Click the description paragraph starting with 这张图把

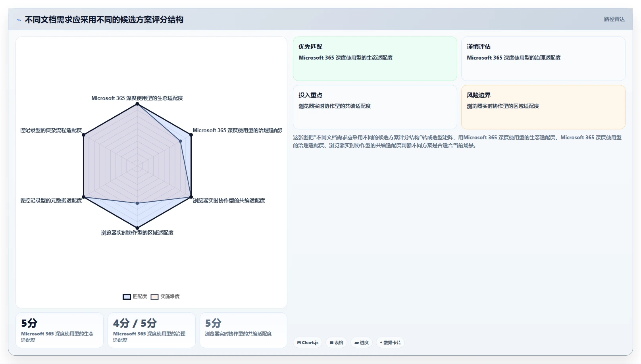tap(457, 141)
